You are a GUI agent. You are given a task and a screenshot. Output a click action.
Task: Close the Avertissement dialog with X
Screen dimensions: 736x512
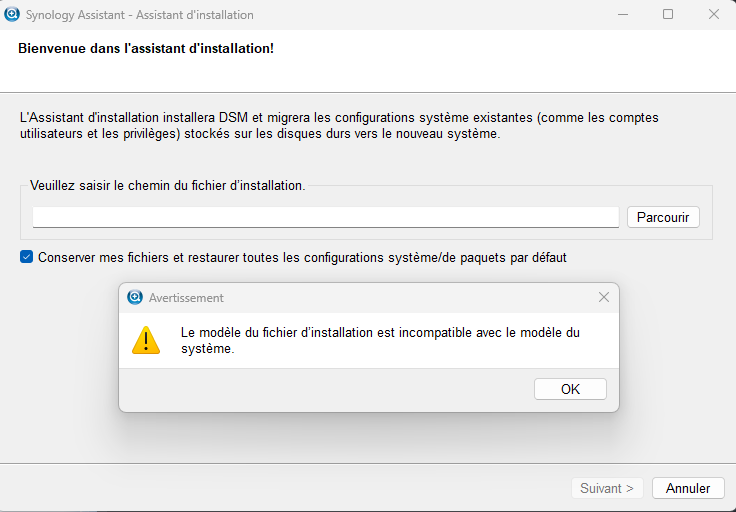click(x=603, y=297)
